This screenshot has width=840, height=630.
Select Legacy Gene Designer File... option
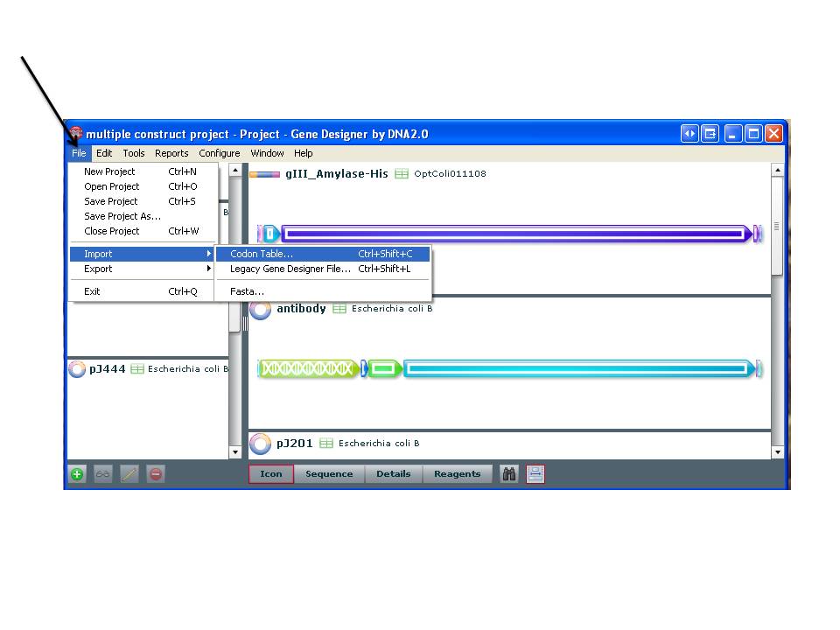(323, 269)
